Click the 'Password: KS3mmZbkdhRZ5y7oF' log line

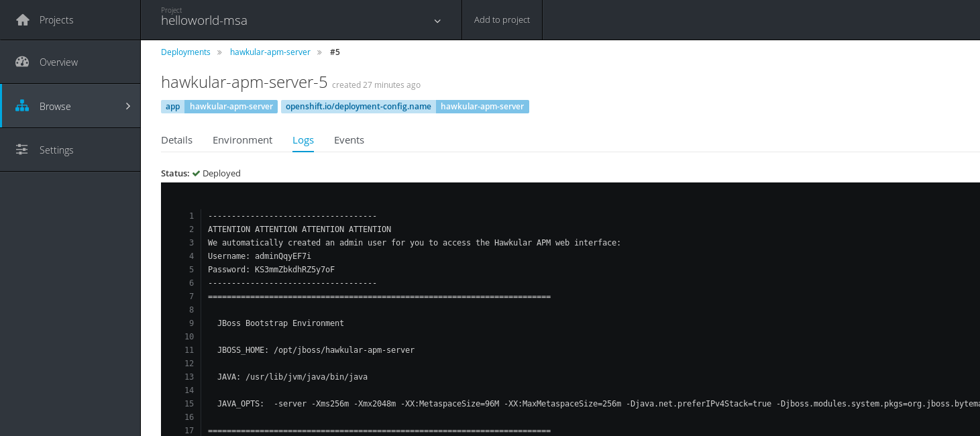(271, 270)
